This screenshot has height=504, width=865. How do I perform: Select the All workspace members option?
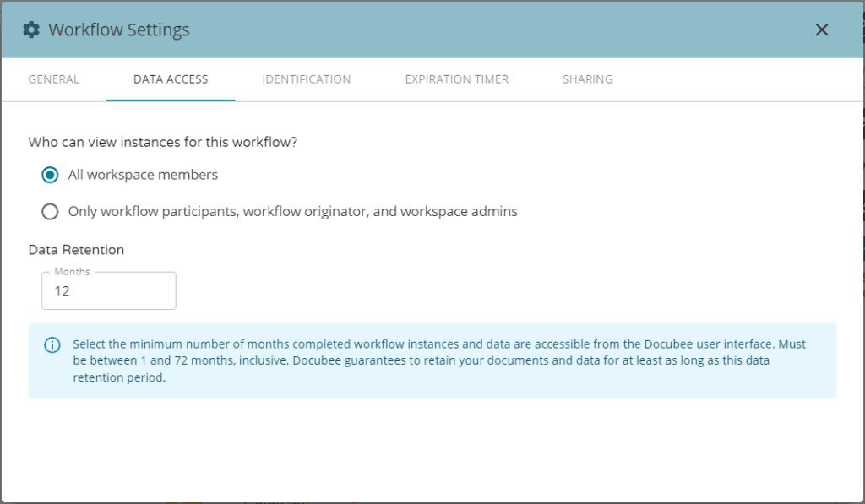tap(142, 174)
